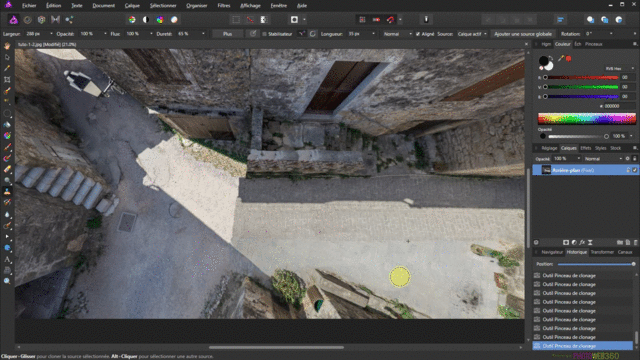
Task: Click the Plus button
Action: click(x=227, y=34)
